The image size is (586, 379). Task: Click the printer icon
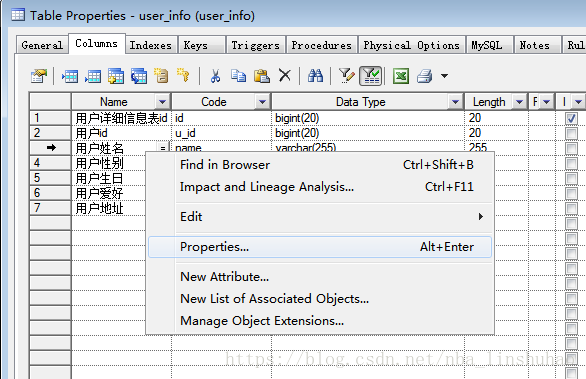tap(425, 76)
